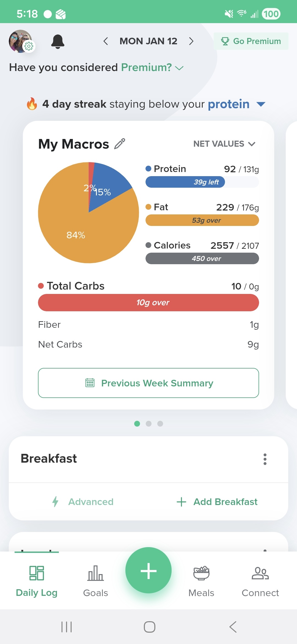Tap the Advanced lightning bolt option
This screenshot has width=297, height=644.
tap(83, 502)
